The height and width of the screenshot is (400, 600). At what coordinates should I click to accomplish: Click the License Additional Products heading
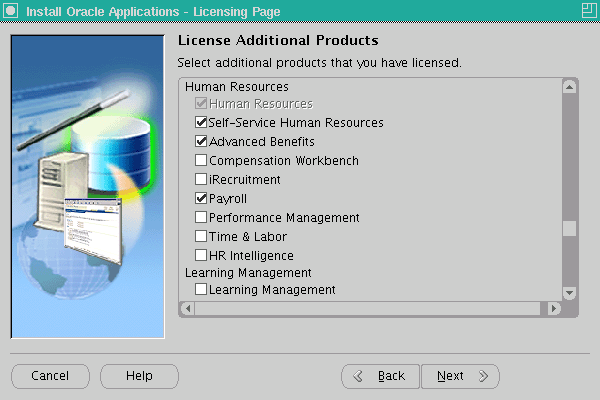tap(278, 41)
